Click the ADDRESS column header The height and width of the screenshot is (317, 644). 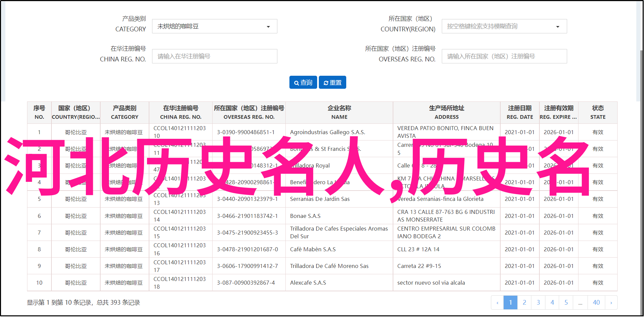[x=446, y=112]
